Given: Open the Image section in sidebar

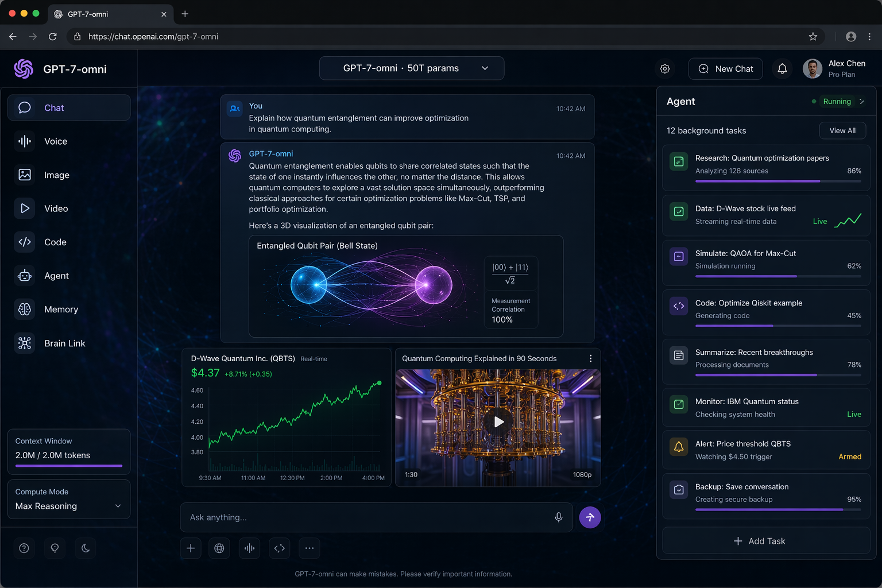Looking at the screenshot, I should (69, 175).
